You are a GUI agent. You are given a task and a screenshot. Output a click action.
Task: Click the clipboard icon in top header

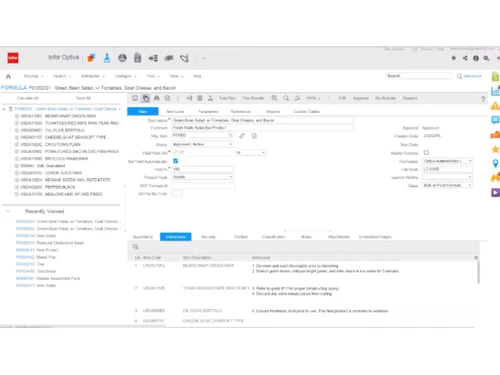(x=137, y=58)
